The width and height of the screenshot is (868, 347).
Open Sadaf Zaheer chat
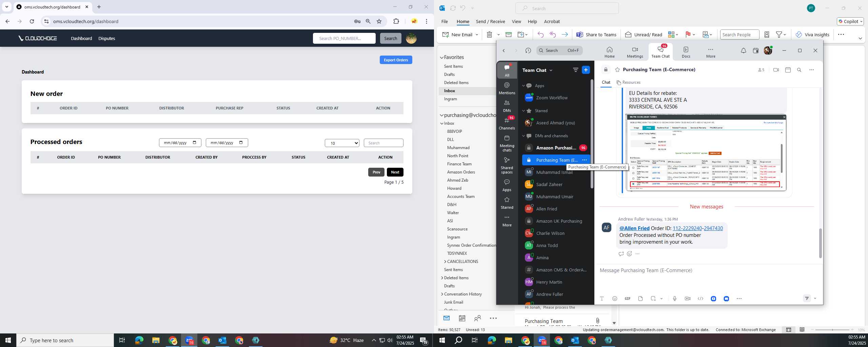(x=556, y=184)
